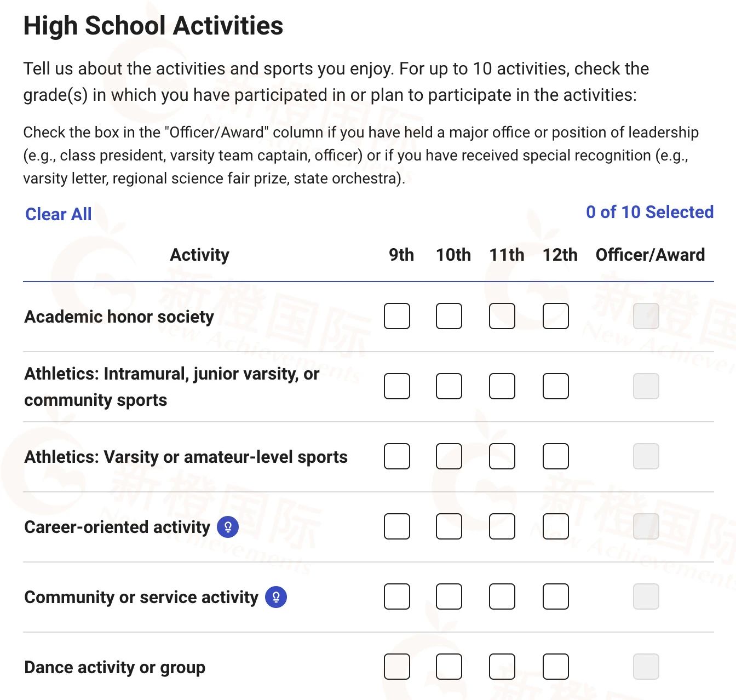The width and height of the screenshot is (736, 700).
Task: Open the Career-oriented activity hint lightbulb
Action: (228, 527)
